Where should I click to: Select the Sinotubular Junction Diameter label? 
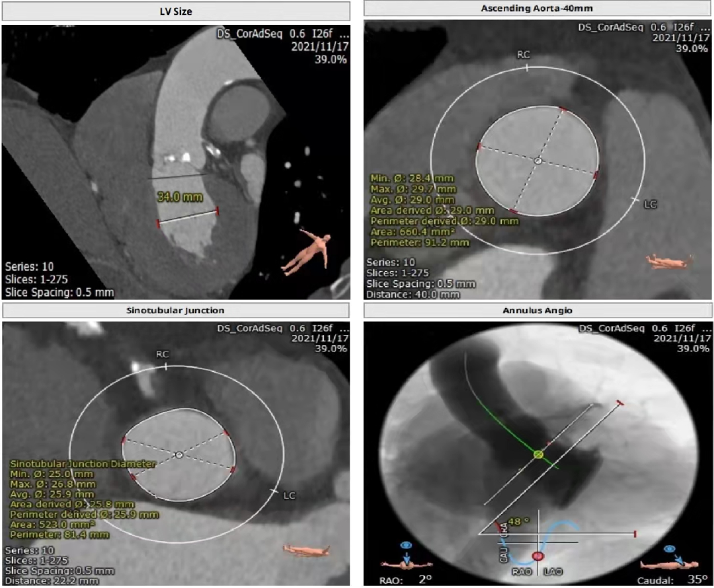coord(83,464)
